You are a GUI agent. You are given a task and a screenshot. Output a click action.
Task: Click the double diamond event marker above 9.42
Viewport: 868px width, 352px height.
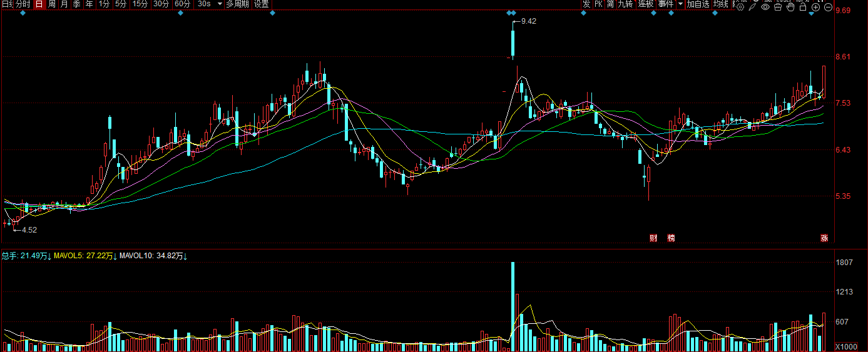pyautogui.click(x=511, y=13)
